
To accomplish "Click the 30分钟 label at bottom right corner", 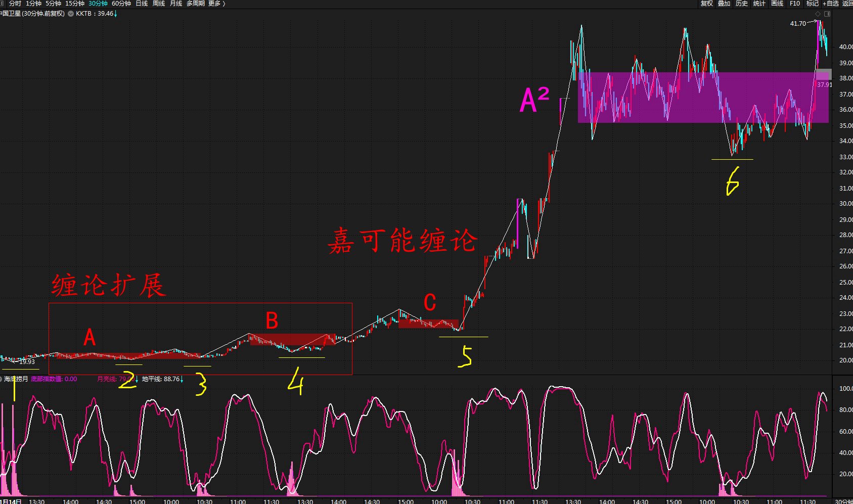I will 843,501.
